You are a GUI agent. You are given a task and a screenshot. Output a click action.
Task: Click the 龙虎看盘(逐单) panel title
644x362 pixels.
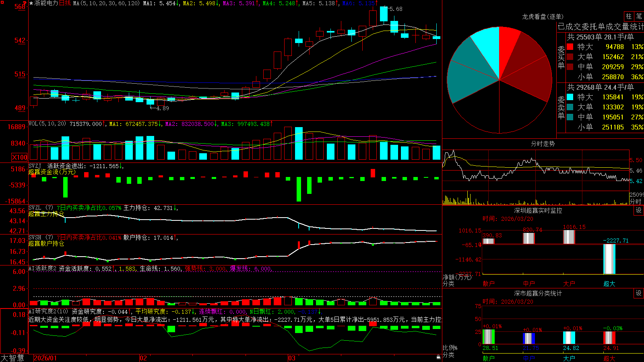(x=543, y=16)
